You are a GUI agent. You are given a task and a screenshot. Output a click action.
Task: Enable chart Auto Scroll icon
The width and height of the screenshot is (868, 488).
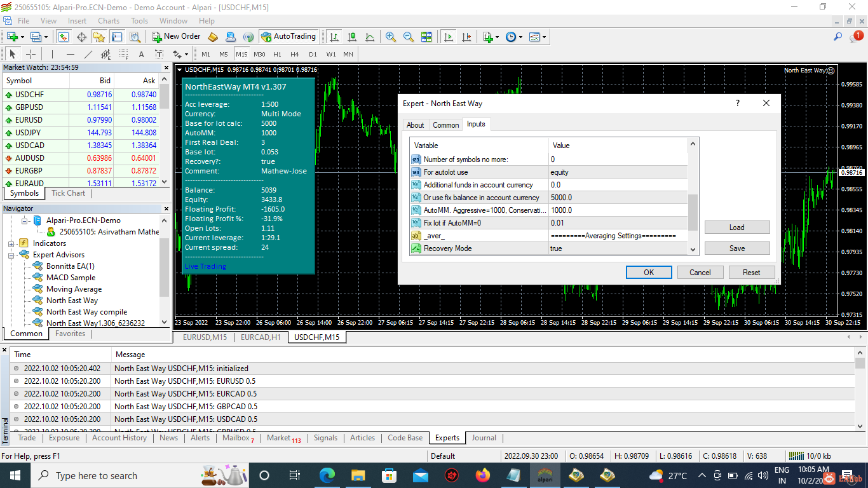pyautogui.click(x=449, y=37)
